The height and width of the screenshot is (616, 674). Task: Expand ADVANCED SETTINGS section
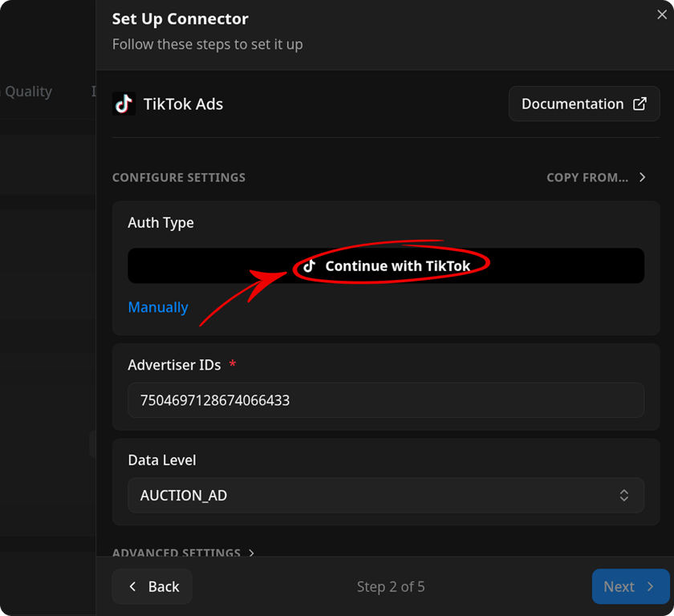tap(183, 552)
